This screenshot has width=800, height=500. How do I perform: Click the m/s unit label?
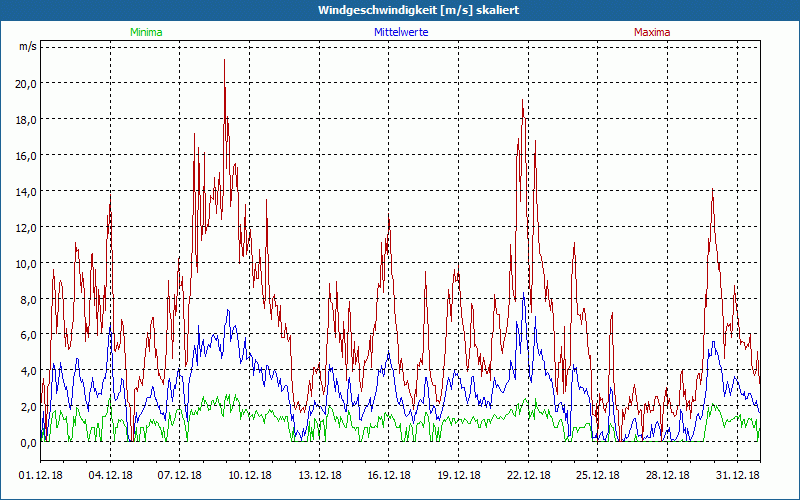[28, 46]
